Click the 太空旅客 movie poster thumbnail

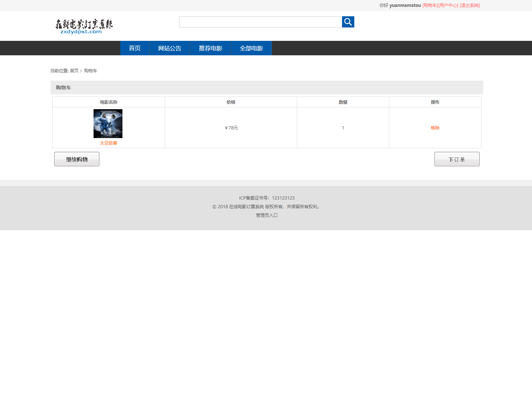pos(108,123)
